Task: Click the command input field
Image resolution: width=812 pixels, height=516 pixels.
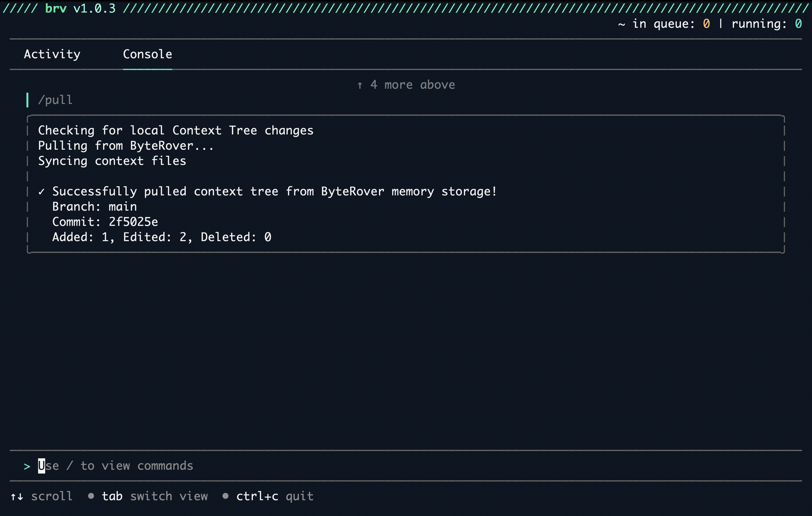Action: 115,466
